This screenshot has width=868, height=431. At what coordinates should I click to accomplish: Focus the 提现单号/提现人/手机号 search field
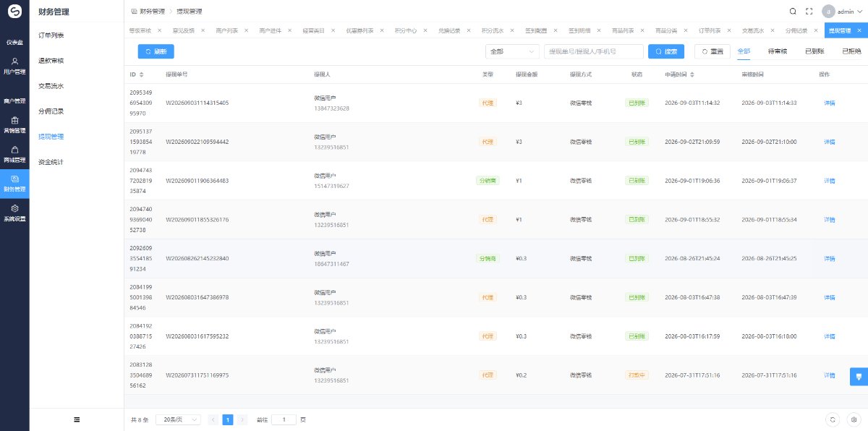point(594,51)
